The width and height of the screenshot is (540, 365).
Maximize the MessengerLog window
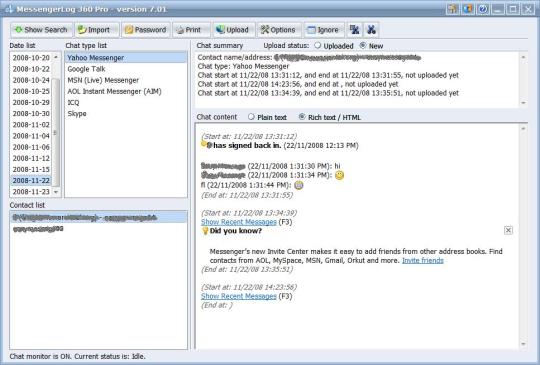(513, 9)
